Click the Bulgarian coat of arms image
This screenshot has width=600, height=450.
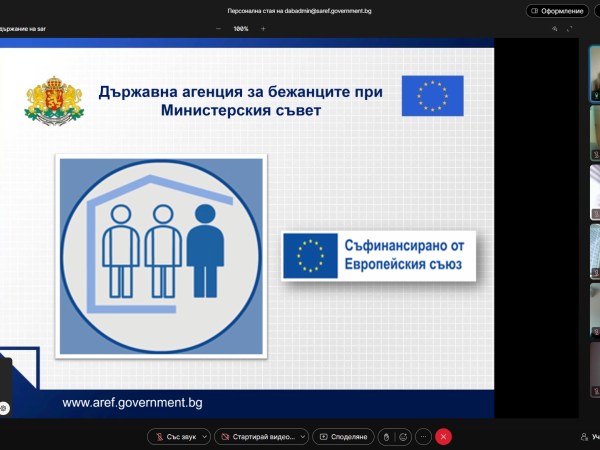point(54,101)
